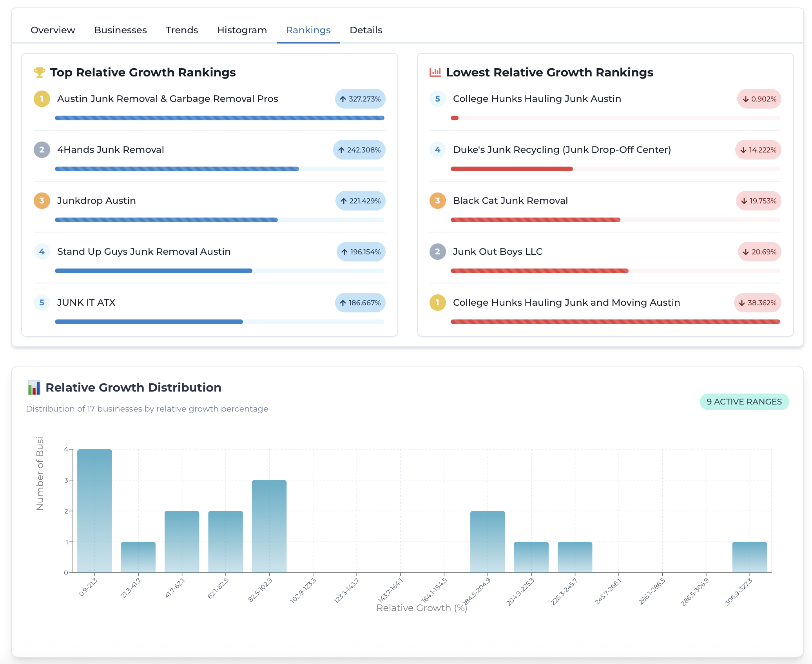Click the trophy icon beside Top Relative Growth Rankings
This screenshot has height=664, width=812.
click(x=40, y=73)
